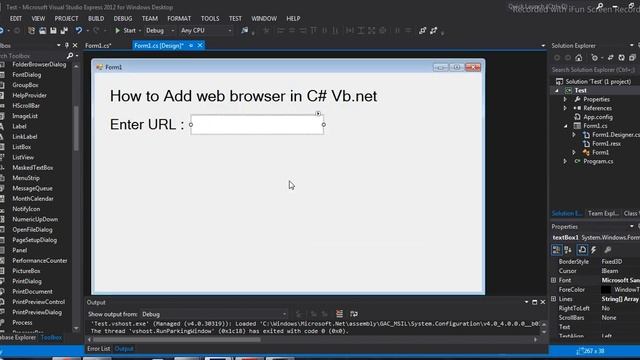Image resolution: width=640 pixels, height=360 pixels.
Task: Open the BUILD menu
Action: click(x=96, y=18)
